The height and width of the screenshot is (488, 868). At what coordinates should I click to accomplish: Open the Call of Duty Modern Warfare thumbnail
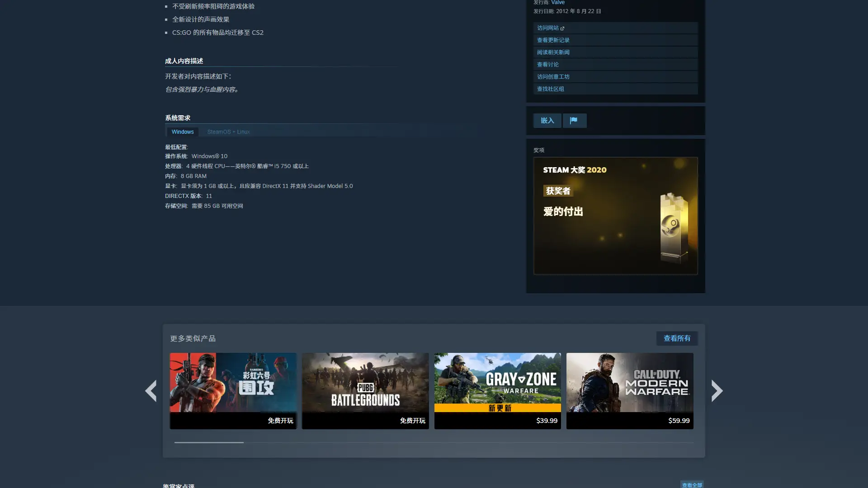629,383
